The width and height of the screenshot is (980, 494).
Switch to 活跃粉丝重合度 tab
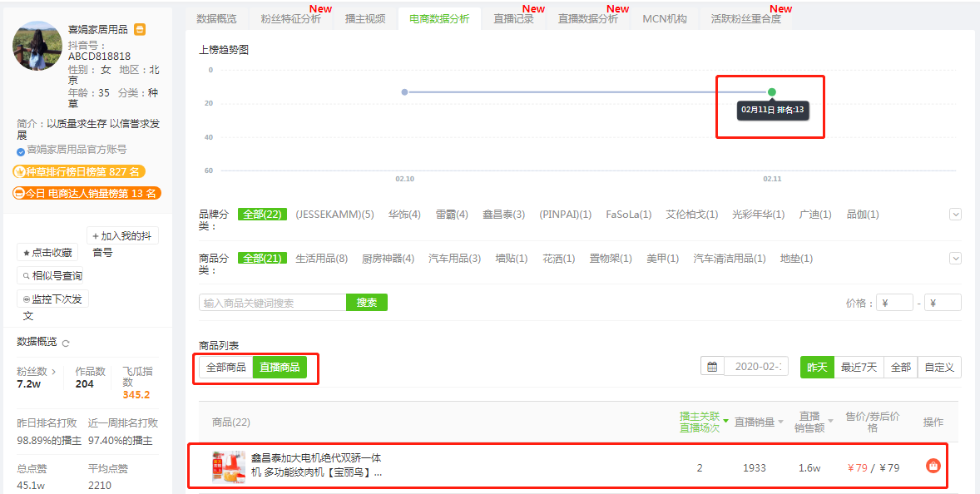745,19
